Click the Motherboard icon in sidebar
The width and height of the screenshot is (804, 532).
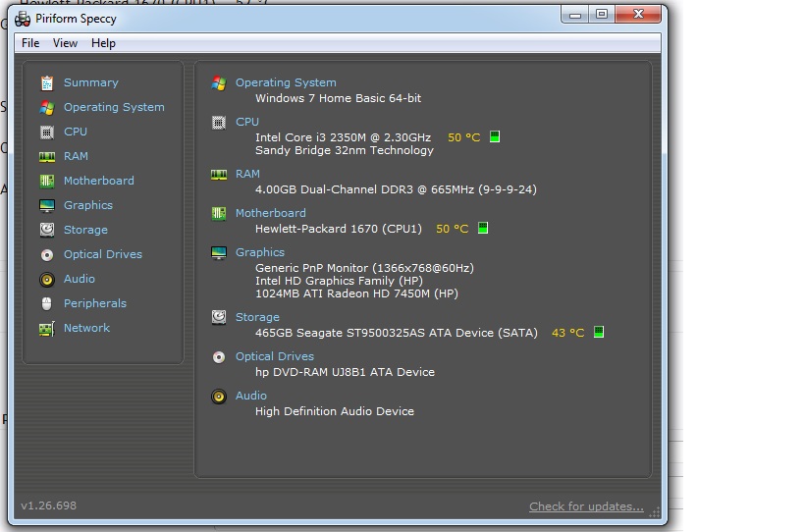(x=47, y=181)
